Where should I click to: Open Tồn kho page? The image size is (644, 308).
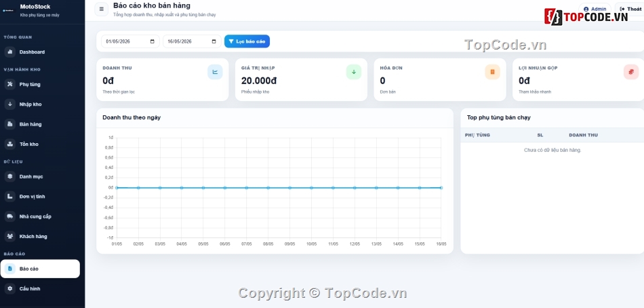point(40,144)
